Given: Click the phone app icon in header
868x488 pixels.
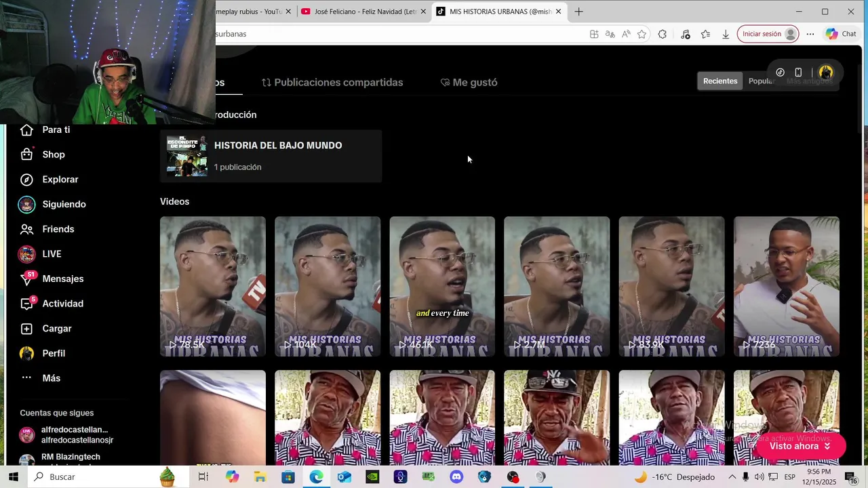Looking at the screenshot, I should [x=798, y=73].
